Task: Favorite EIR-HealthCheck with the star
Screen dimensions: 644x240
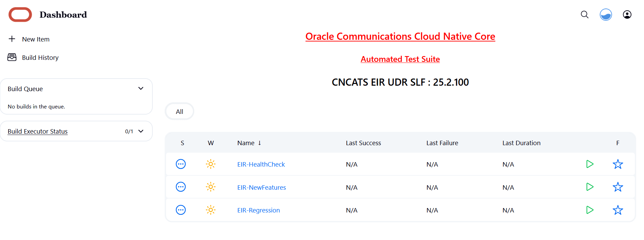Action: (x=618, y=164)
